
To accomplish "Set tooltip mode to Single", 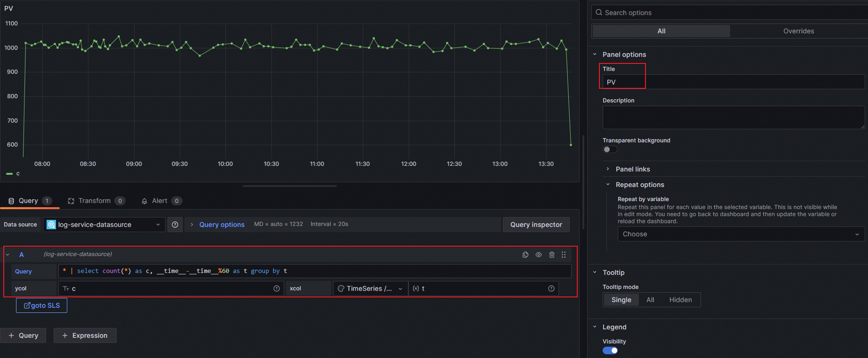I will point(621,300).
